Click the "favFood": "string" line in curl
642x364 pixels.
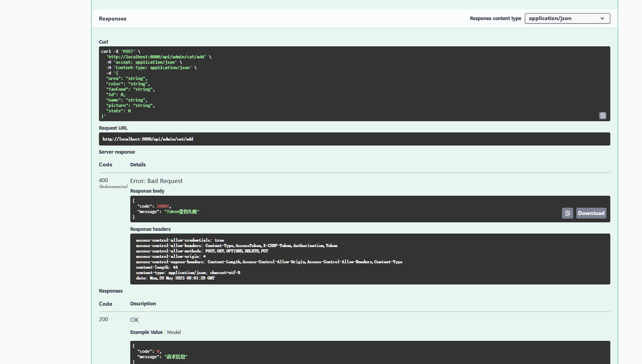(131, 89)
